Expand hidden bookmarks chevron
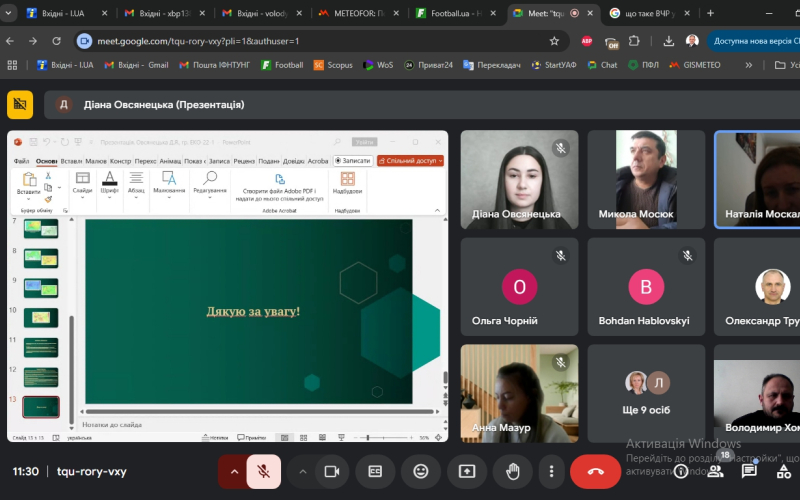 [x=748, y=65]
